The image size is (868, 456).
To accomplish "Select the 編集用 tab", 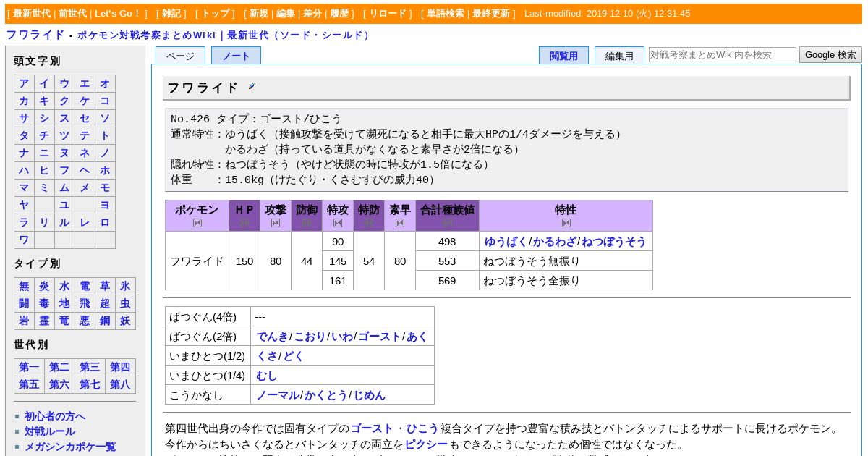I will 619,56.
